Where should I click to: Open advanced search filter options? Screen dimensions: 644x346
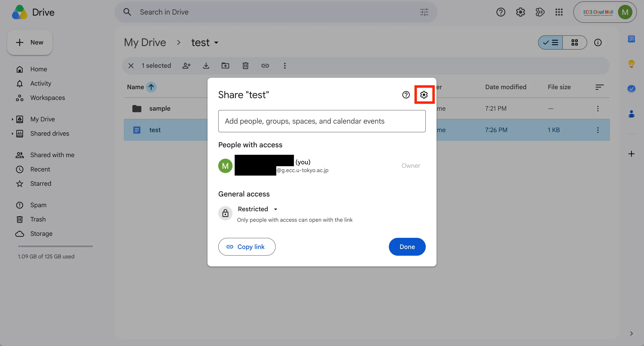[424, 12]
